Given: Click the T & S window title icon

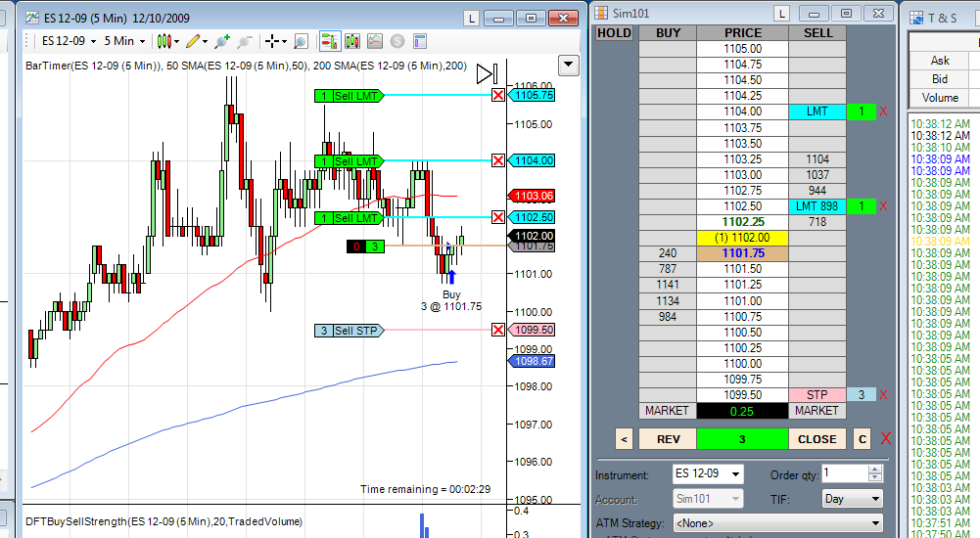Looking at the screenshot, I should pyautogui.click(x=916, y=18).
